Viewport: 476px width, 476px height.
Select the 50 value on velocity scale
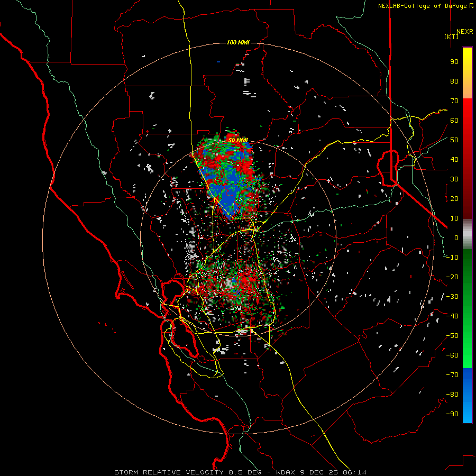click(454, 140)
